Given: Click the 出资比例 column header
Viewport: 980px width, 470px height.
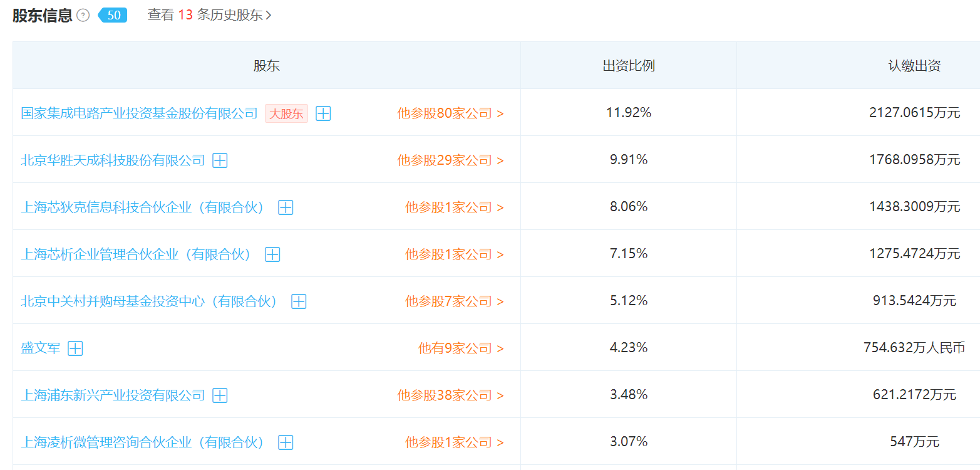Looking at the screenshot, I should point(629,66).
